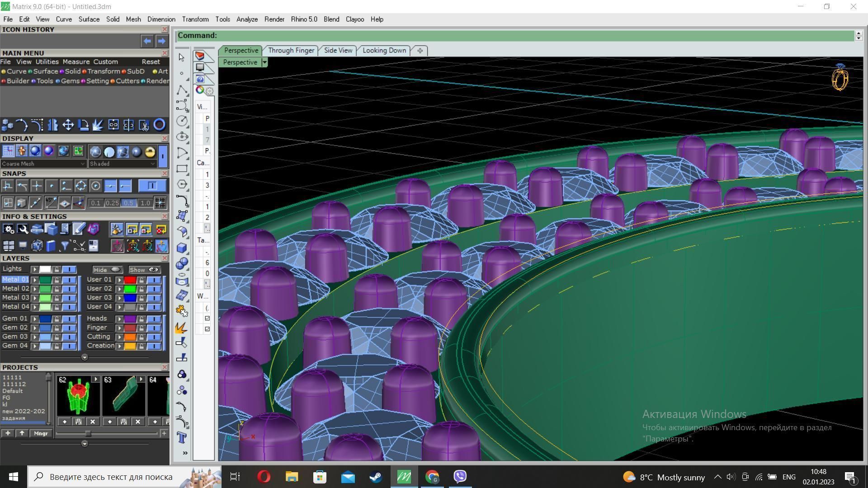The height and width of the screenshot is (488, 868).
Task: Select project thumbnail number 62
Action: click(78, 396)
